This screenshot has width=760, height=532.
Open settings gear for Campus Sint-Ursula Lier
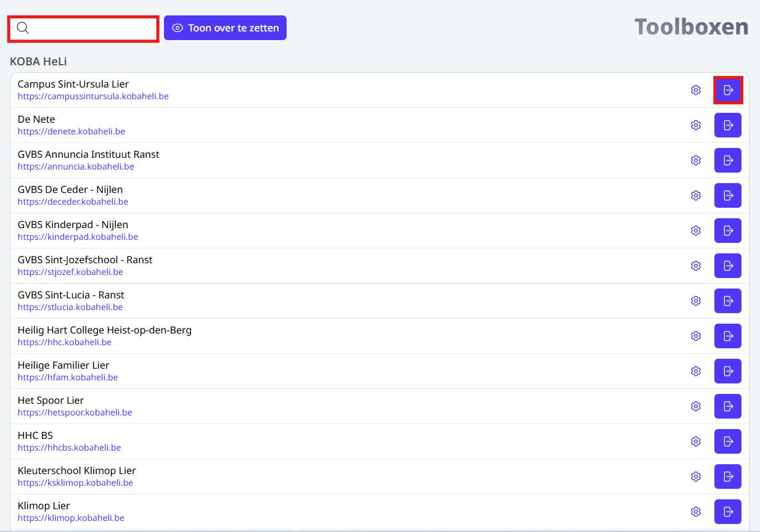(696, 90)
